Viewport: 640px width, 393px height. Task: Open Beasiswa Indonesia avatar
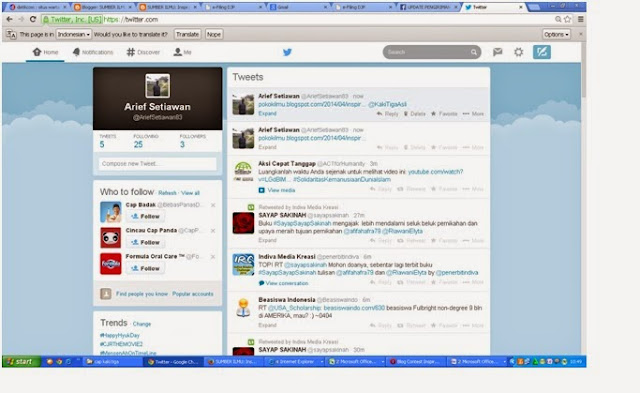coord(243,308)
